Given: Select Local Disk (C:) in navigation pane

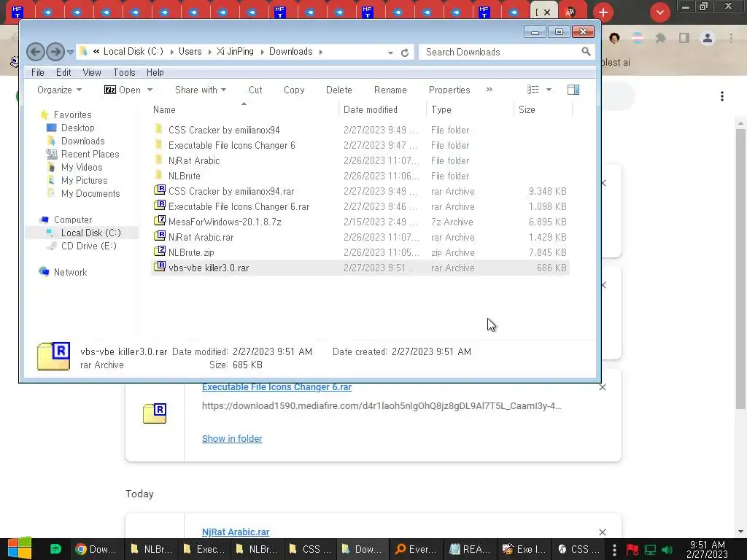Looking at the screenshot, I should click(90, 233).
